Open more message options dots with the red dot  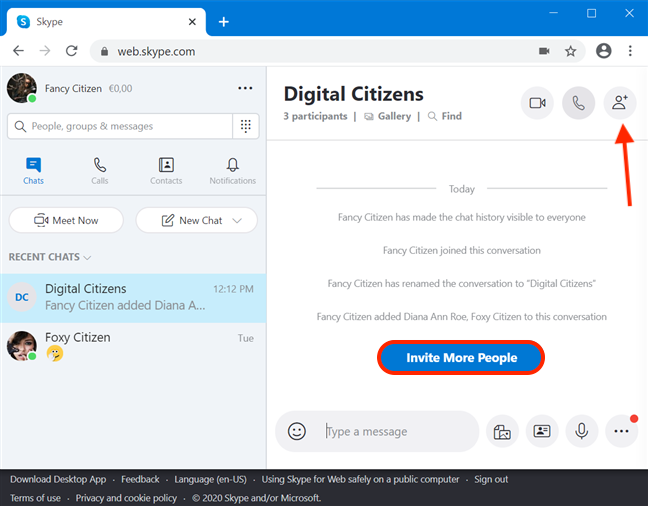point(621,432)
